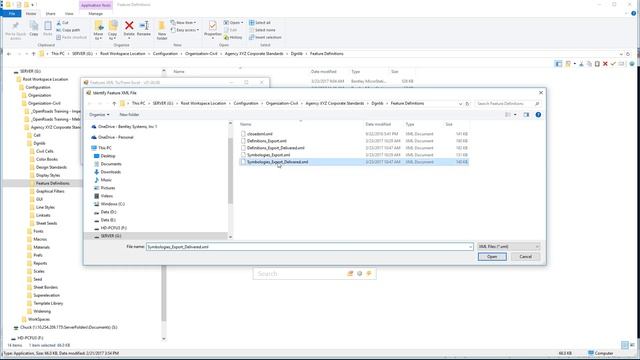The width and height of the screenshot is (640, 360).
Task: Expand dialog address bar history dropdown
Action: [x=460, y=104]
